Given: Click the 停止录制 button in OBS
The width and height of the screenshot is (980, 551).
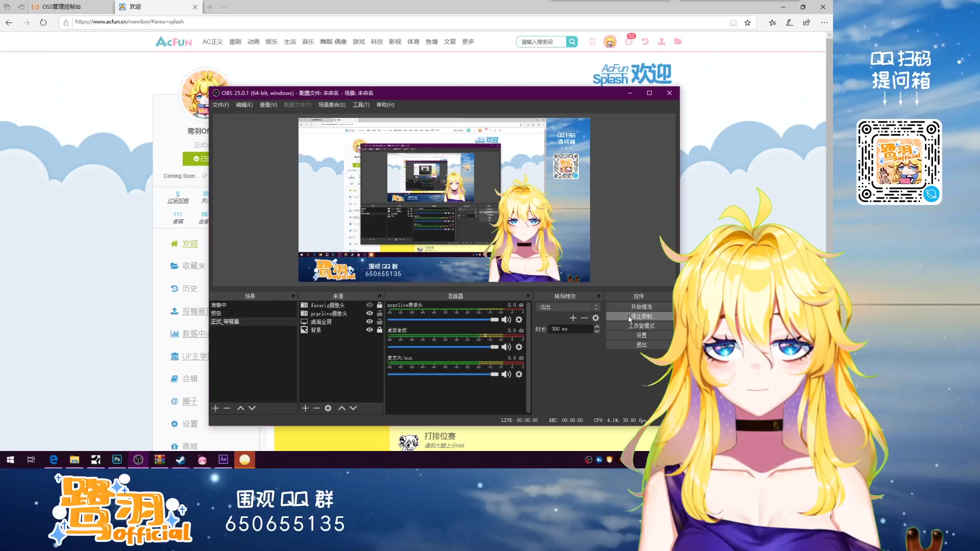Looking at the screenshot, I should (x=641, y=316).
